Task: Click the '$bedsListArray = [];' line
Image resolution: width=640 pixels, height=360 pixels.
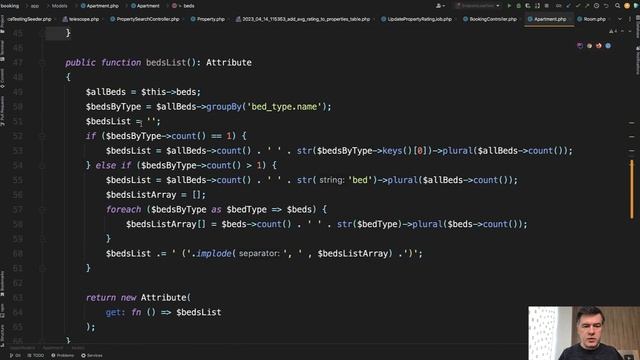Action: point(156,195)
